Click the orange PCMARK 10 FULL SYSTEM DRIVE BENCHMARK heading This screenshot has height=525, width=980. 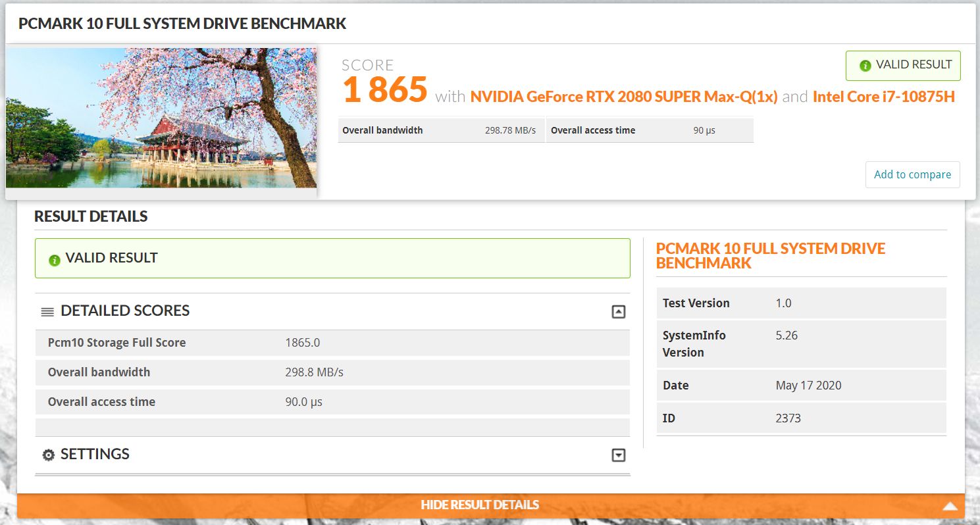click(771, 256)
